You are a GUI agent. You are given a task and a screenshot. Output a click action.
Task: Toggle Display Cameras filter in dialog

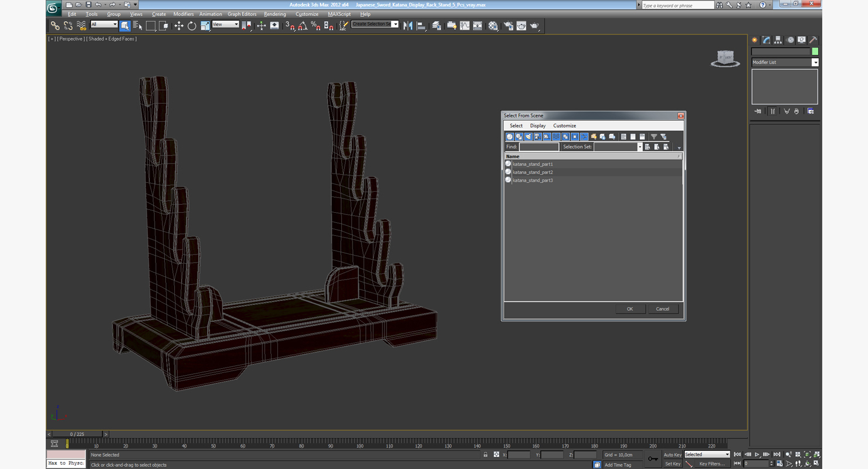538,137
